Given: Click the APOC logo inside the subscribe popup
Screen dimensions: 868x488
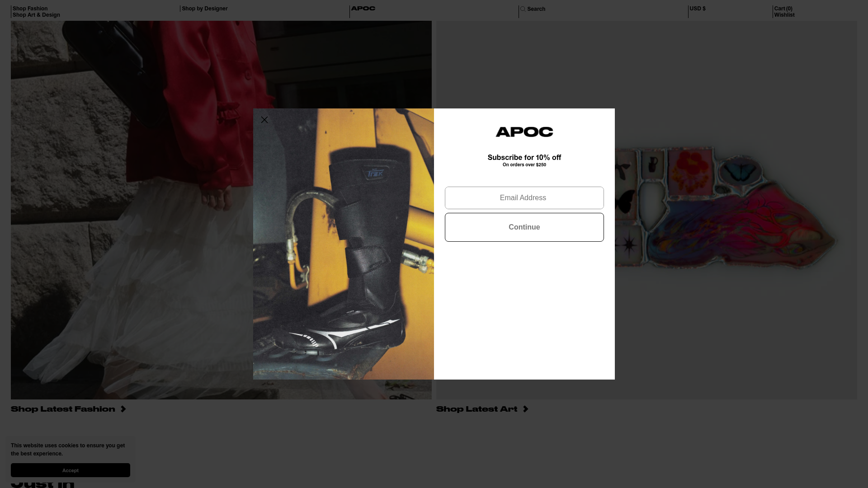Looking at the screenshot, I should [524, 132].
